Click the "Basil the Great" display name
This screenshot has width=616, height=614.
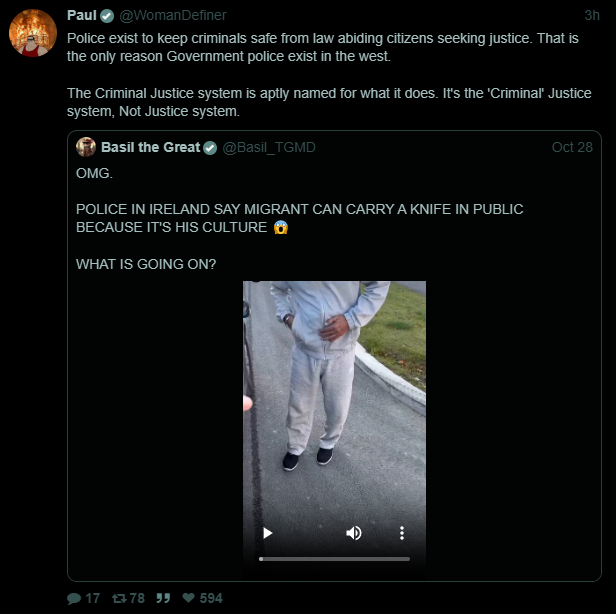[x=149, y=147]
